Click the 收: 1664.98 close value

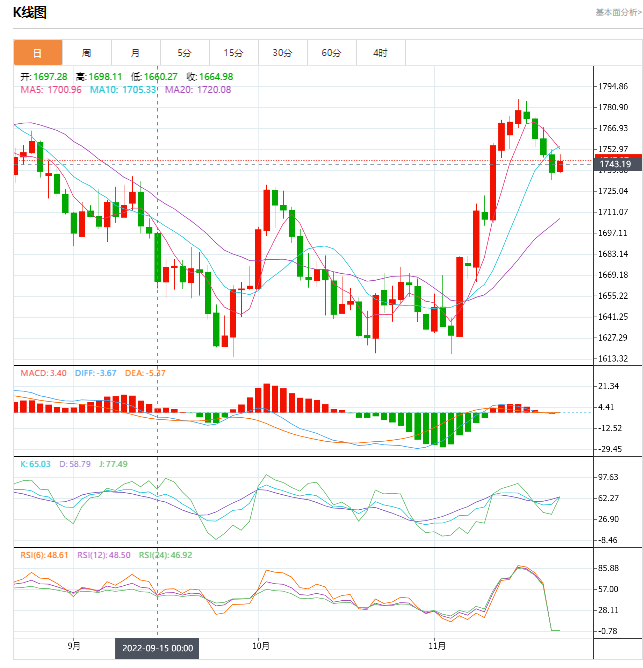[210, 77]
